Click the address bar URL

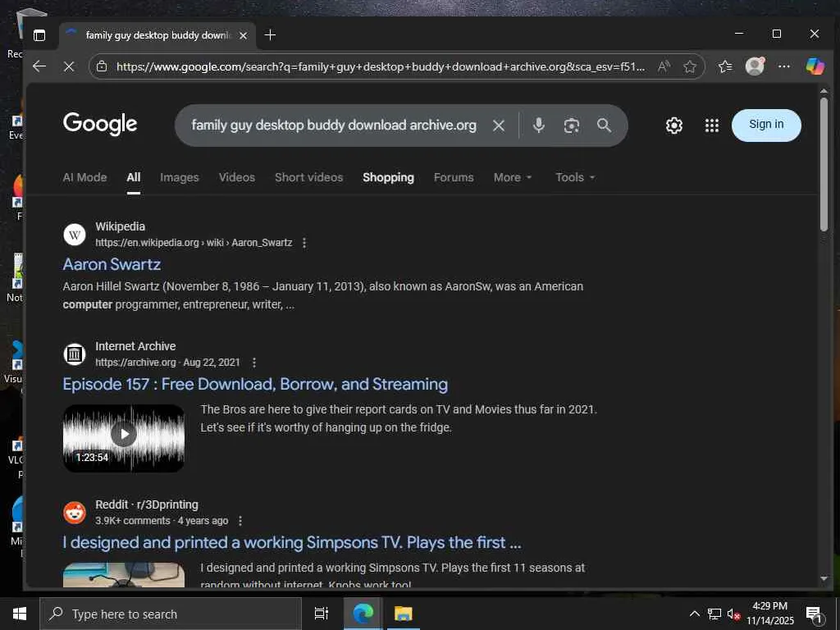381,66
